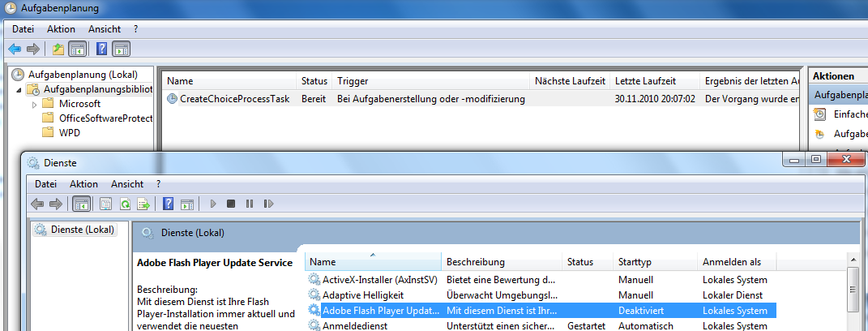The width and height of the screenshot is (868, 331).
Task: Click the Dienste list scrollbar thumb
Action: [x=853, y=289]
